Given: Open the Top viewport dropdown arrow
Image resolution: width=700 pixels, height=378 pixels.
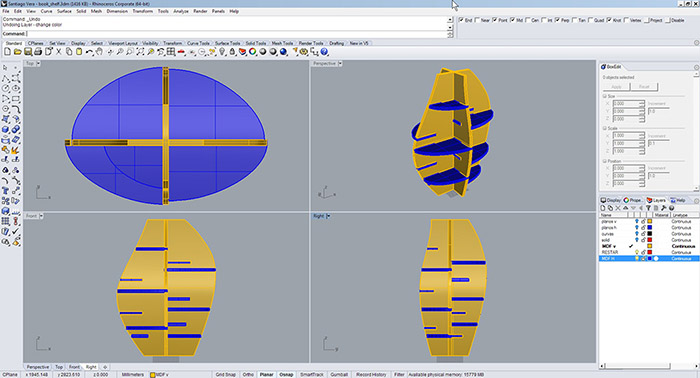Looking at the screenshot, I should click(x=38, y=64).
